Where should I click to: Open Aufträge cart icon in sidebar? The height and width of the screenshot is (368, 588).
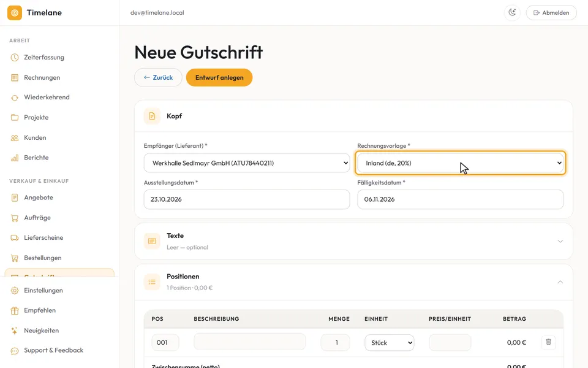tap(15, 218)
